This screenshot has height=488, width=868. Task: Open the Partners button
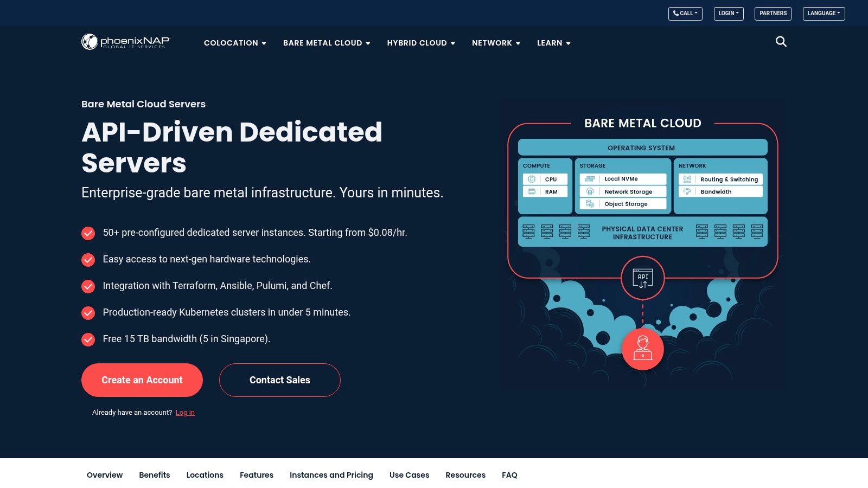click(x=773, y=14)
